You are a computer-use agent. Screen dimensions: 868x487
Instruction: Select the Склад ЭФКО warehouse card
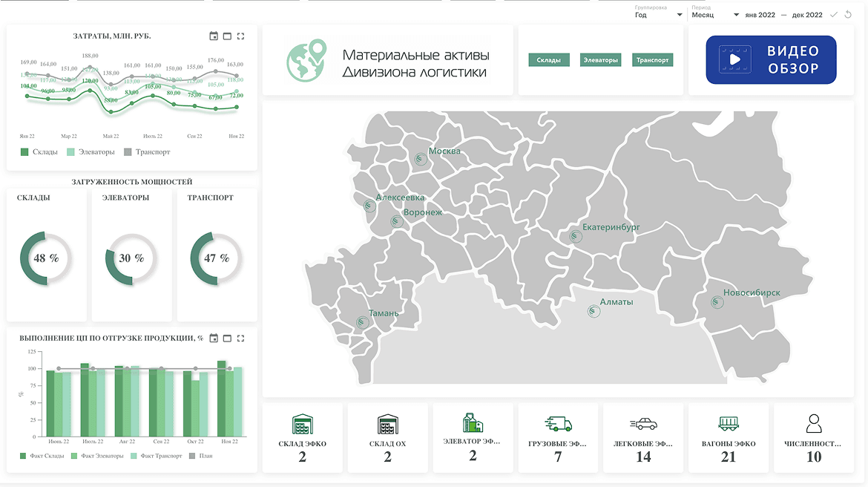point(302,438)
